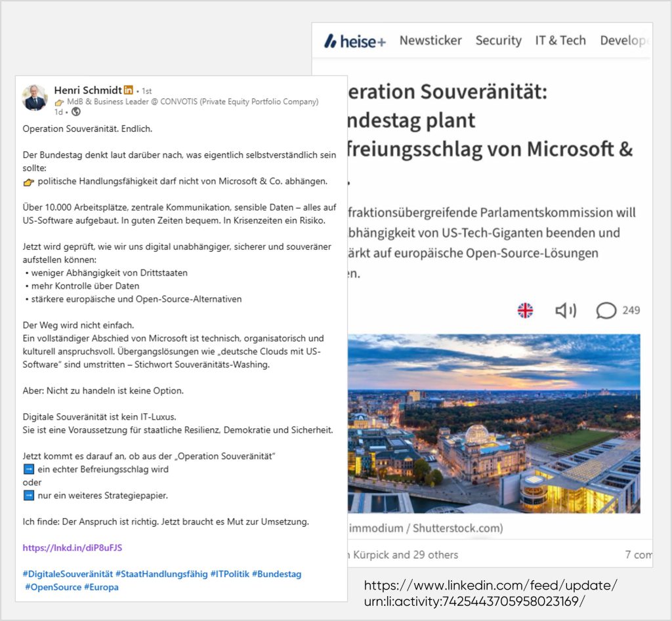
Task: Select the UK flag translation icon
Action: point(525,310)
